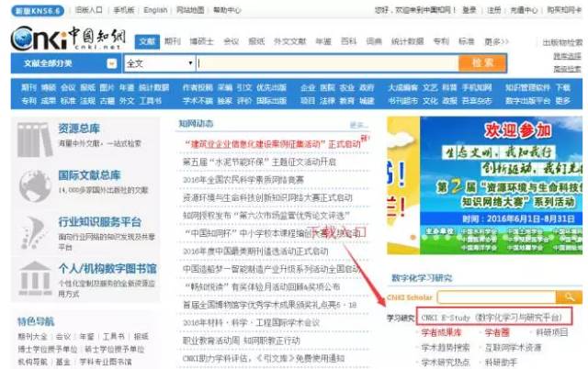
Task: Open the 出版物检索 link
Action: click(x=562, y=42)
